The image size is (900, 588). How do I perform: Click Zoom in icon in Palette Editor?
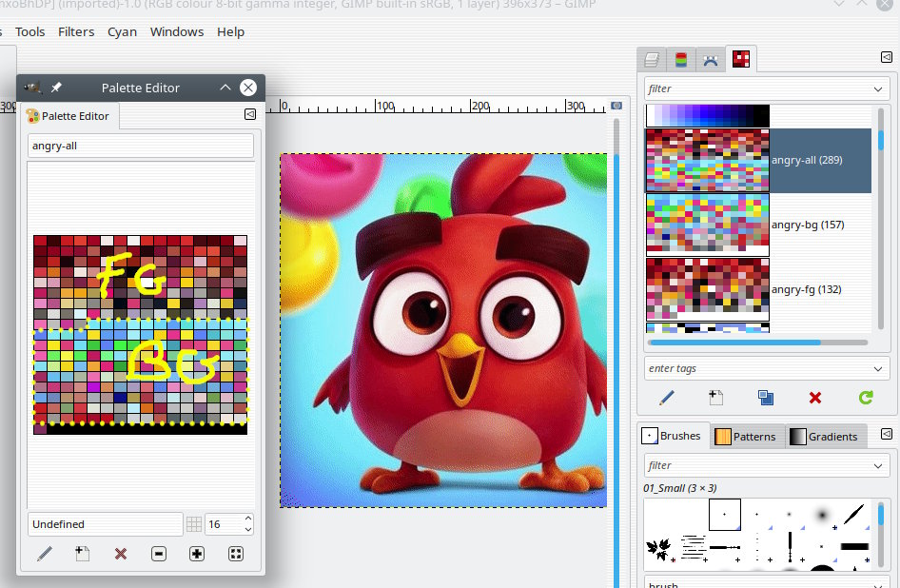[197, 554]
